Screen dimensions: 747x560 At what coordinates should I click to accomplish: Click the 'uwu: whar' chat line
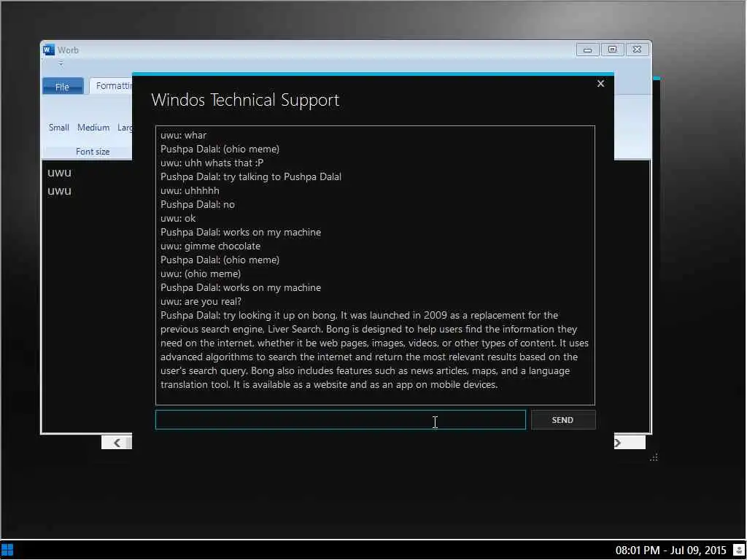[183, 135]
